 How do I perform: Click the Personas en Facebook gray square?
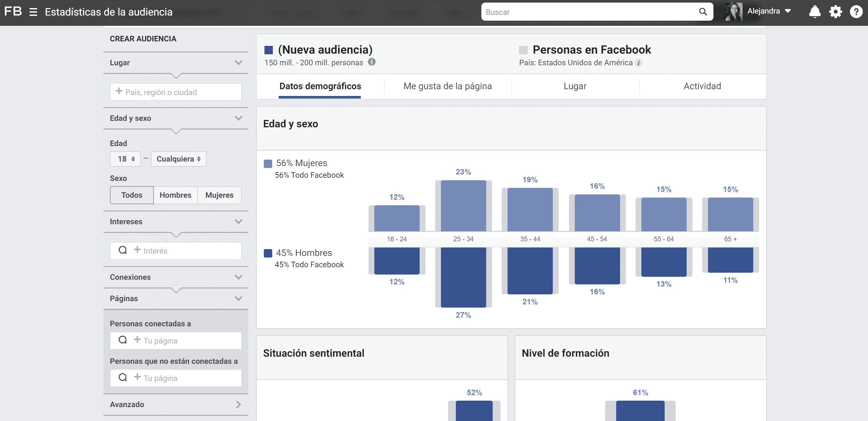point(523,50)
